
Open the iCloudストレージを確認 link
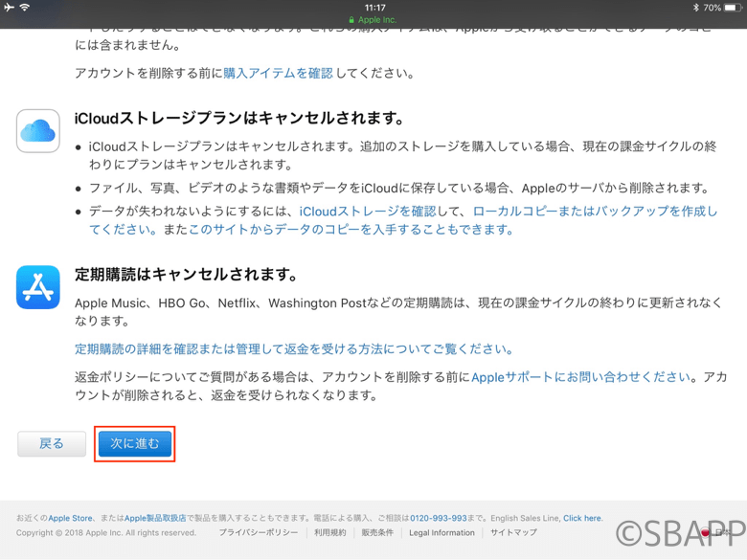pos(368,212)
